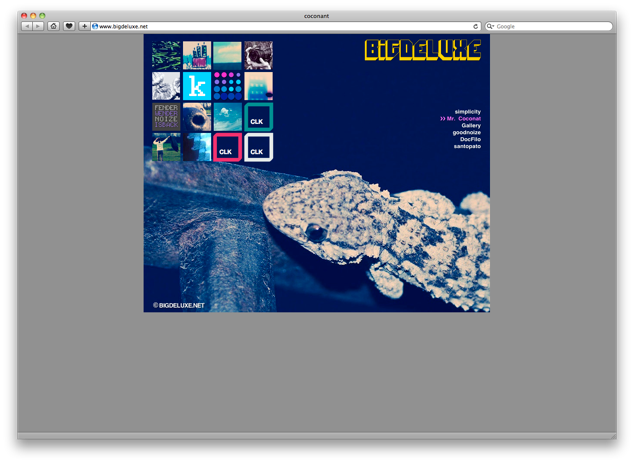Open the Fender Wender Noize thumbnail
This screenshot has width=634, height=463.
coord(166,117)
